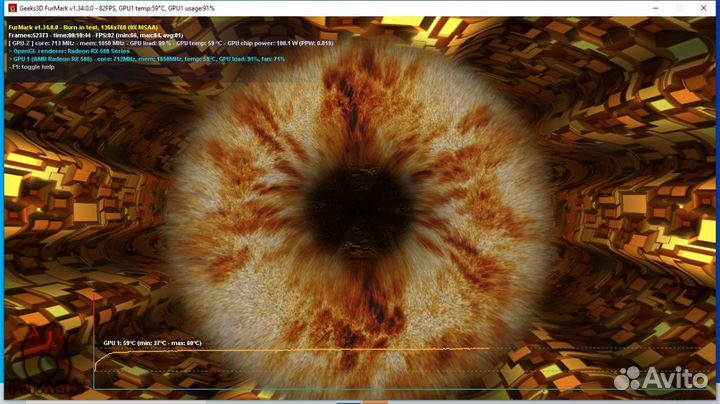Screen dimensions: 720x404
Task: Click the F1 toggle help hint
Action: tap(35, 67)
